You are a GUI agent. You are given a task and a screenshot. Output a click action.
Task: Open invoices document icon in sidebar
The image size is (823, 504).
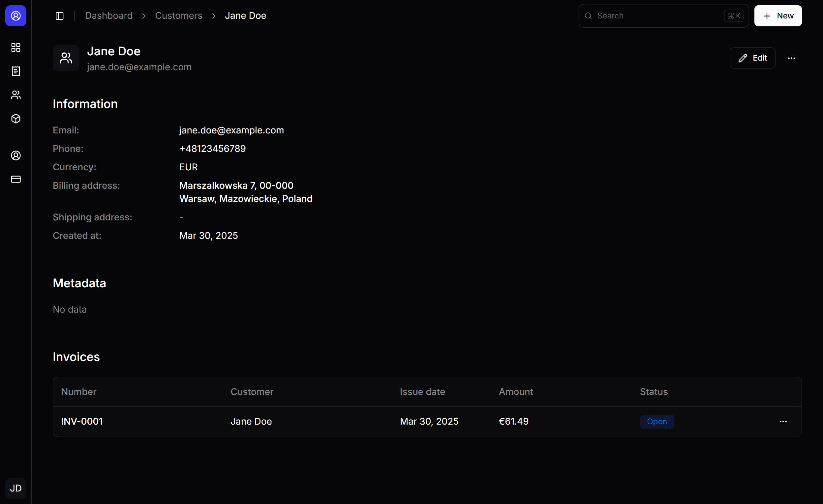pos(16,71)
